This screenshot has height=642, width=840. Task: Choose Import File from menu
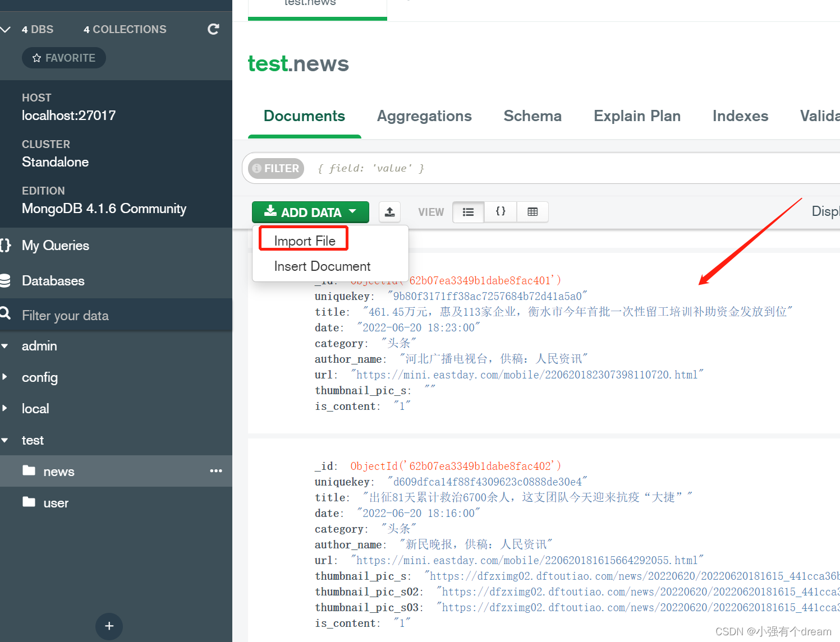(x=304, y=241)
